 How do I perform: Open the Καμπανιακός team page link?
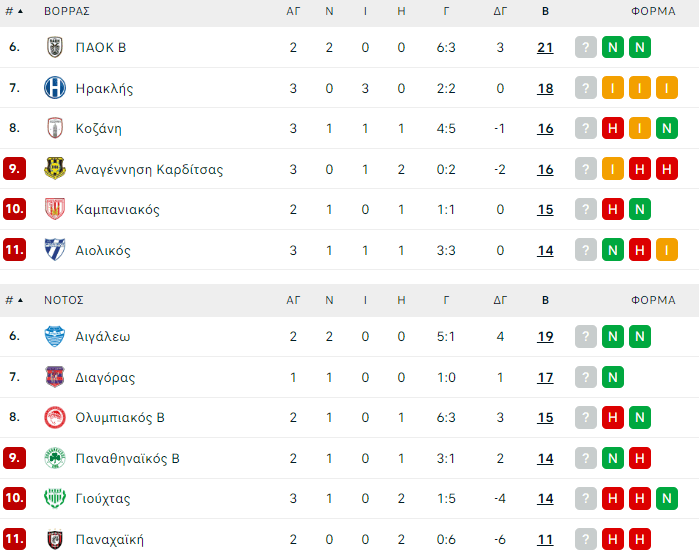(x=117, y=210)
